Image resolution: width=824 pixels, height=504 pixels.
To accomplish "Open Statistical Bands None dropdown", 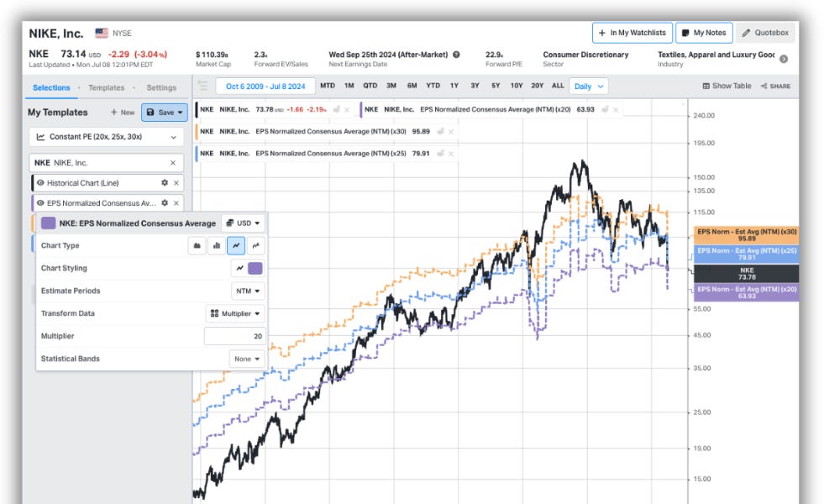I will pos(247,359).
